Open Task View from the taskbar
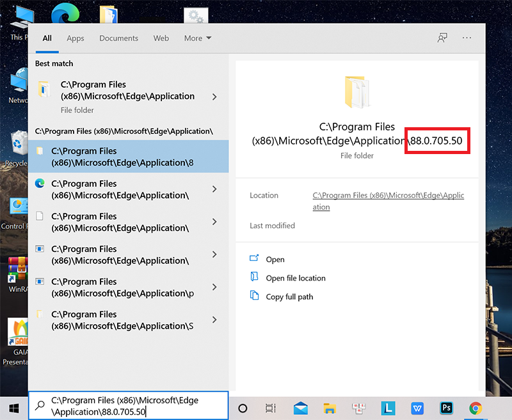The width and height of the screenshot is (512, 420). point(271,408)
